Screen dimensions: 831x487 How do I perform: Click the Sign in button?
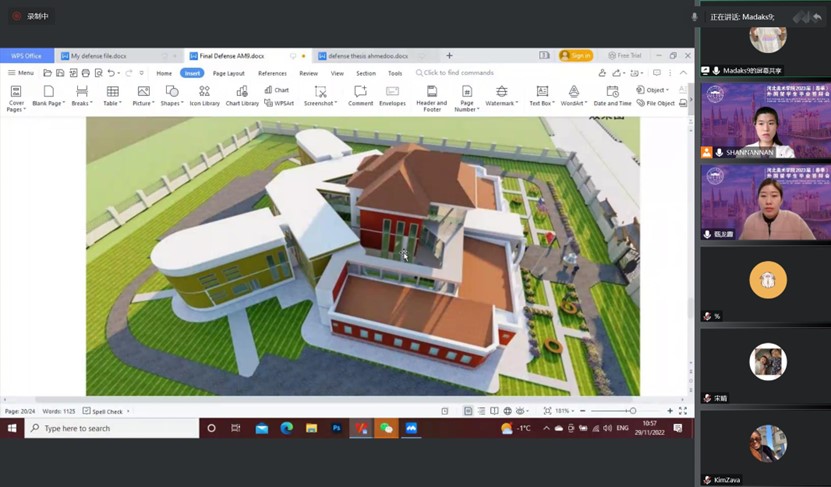click(x=576, y=56)
